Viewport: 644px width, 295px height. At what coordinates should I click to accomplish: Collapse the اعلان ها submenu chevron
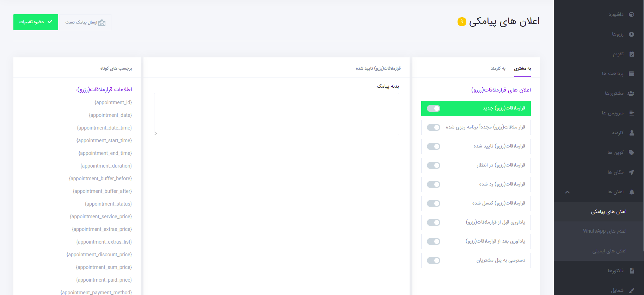tap(567, 192)
